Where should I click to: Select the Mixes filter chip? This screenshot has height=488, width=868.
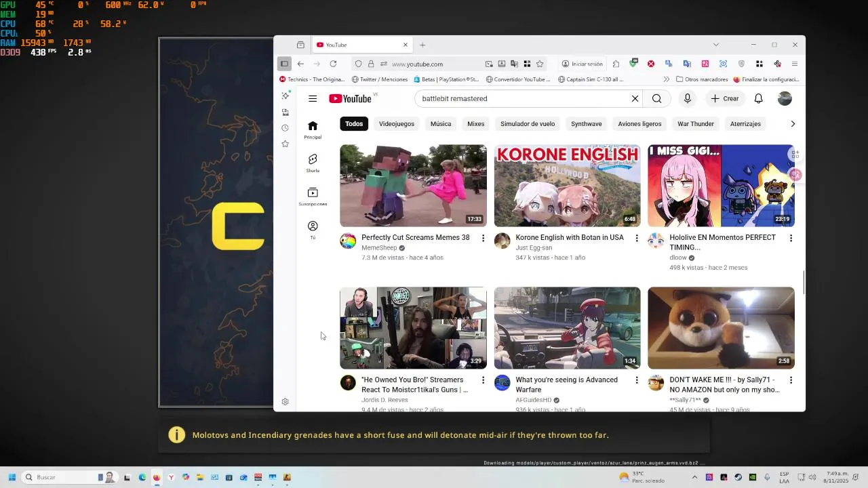(476, 124)
